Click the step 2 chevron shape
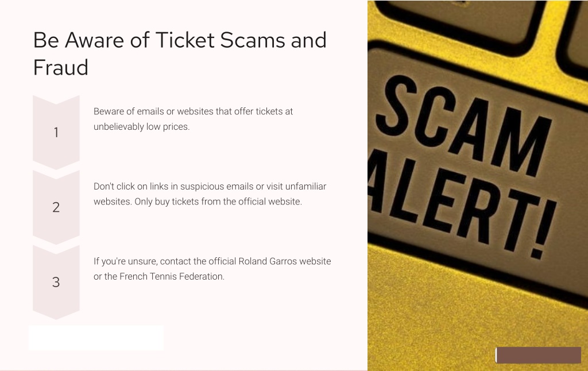This screenshot has width=588, height=371. click(56, 207)
